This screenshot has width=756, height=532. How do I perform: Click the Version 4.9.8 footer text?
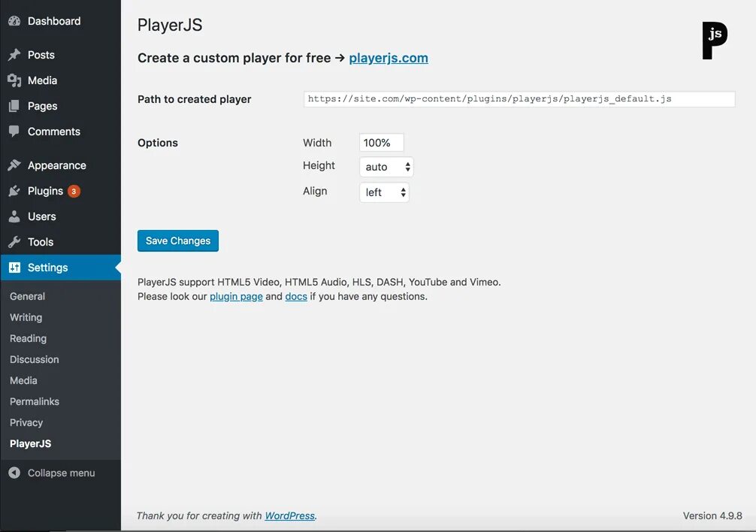click(x=712, y=515)
